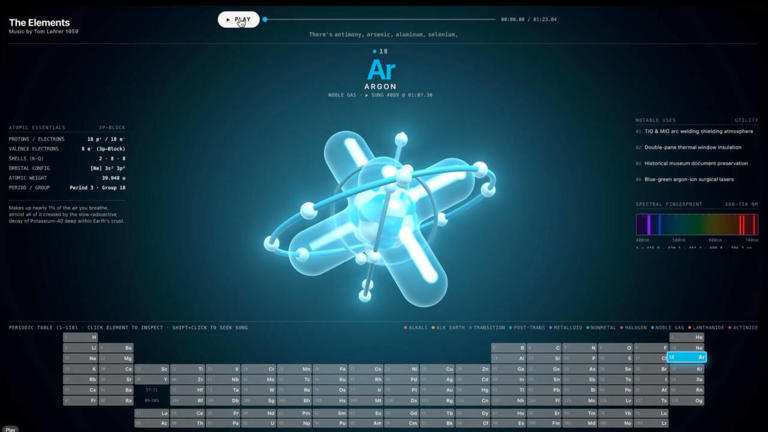The height and width of the screenshot is (432, 768).
Task: Inspect the Radon (Rn) element
Action: pyautogui.click(x=687, y=390)
